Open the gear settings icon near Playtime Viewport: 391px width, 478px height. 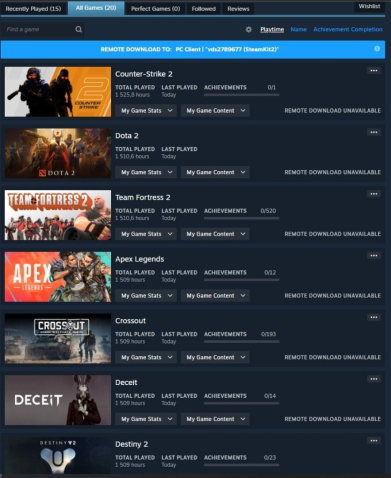coord(249,29)
